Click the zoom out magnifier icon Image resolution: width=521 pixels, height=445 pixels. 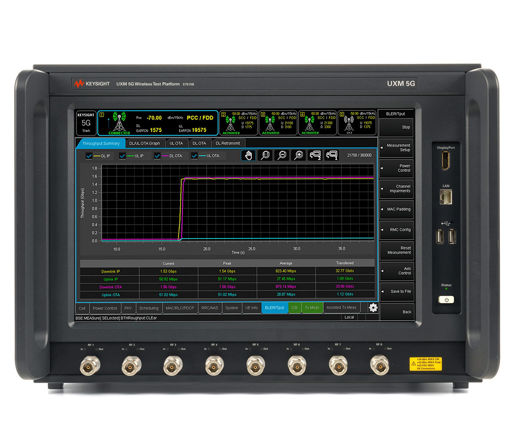(282, 155)
